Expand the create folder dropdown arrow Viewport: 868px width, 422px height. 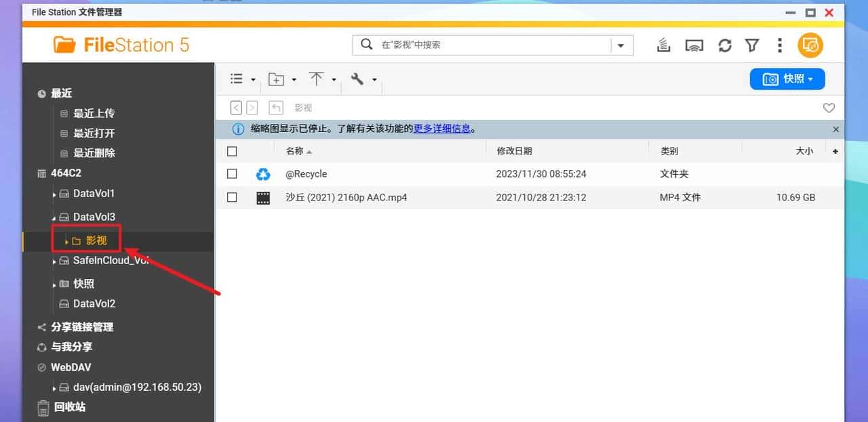click(294, 79)
